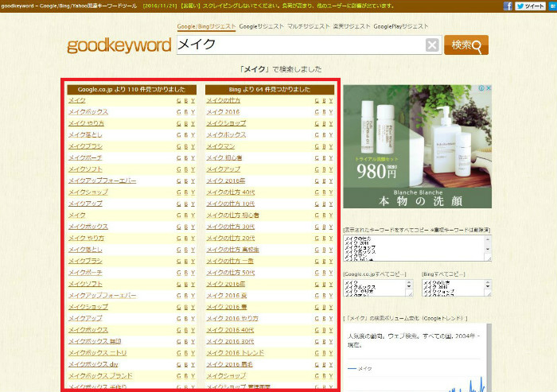Click Y icon in メイクボックス diy row

point(193,365)
